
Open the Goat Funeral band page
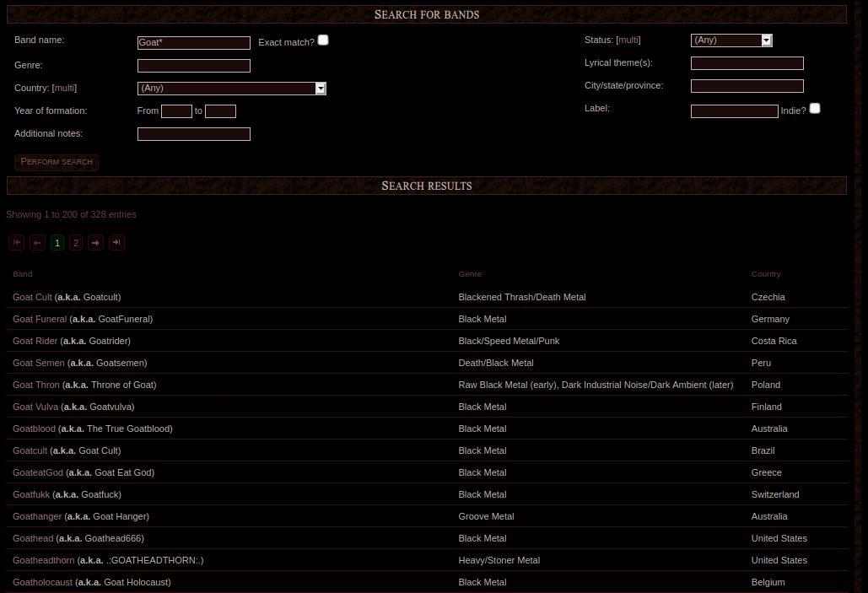40,319
